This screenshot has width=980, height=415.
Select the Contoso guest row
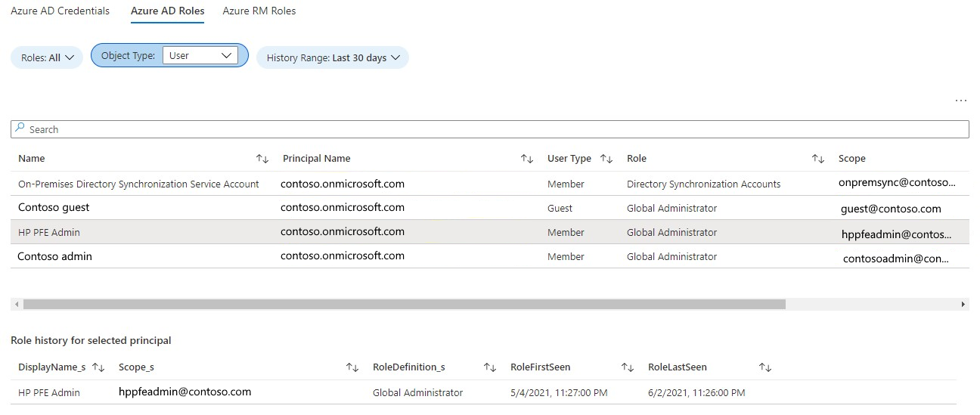tap(54, 208)
